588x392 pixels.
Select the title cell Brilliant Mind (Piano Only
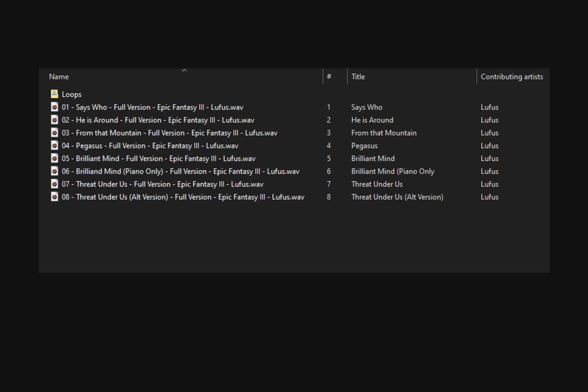392,171
